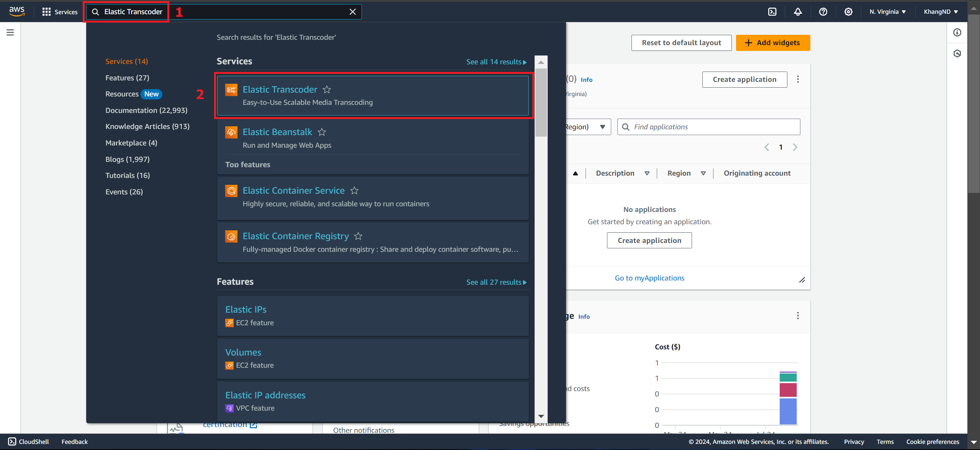Favorite Elastic Transcoder with star icon
The height and width of the screenshot is (450, 980).
(327, 90)
